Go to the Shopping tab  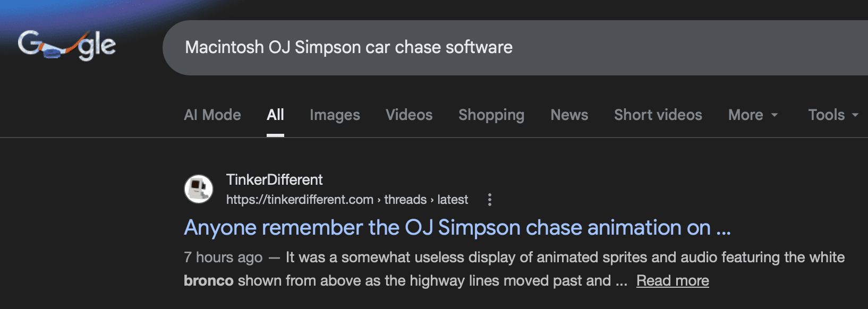[491, 115]
